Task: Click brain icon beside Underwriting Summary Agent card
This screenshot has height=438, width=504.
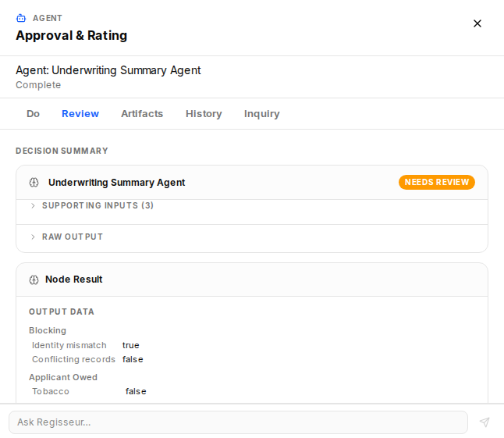Action: (34, 183)
